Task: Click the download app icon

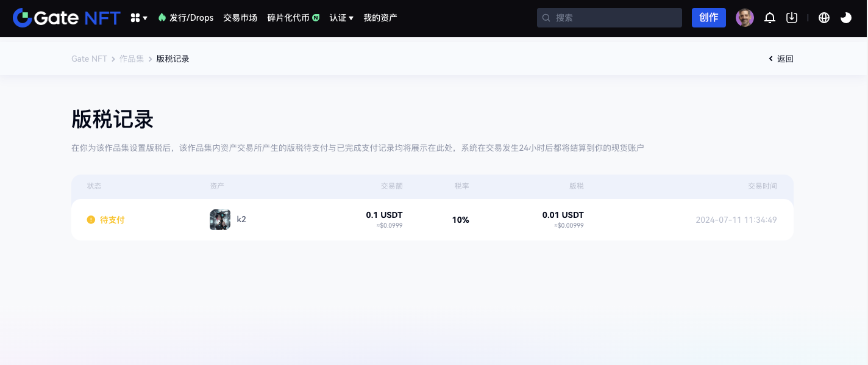Action: click(x=792, y=18)
